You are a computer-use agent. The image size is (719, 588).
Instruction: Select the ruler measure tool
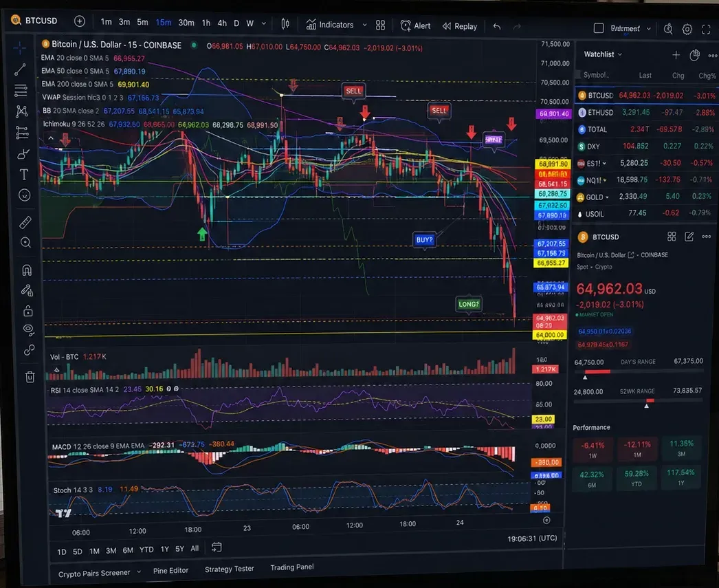pyautogui.click(x=25, y=222)
